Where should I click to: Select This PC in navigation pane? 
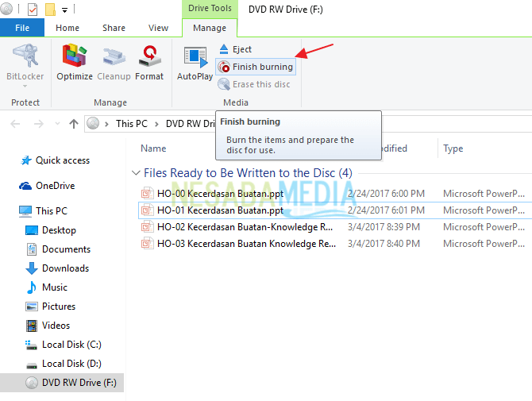click(52, 210)
